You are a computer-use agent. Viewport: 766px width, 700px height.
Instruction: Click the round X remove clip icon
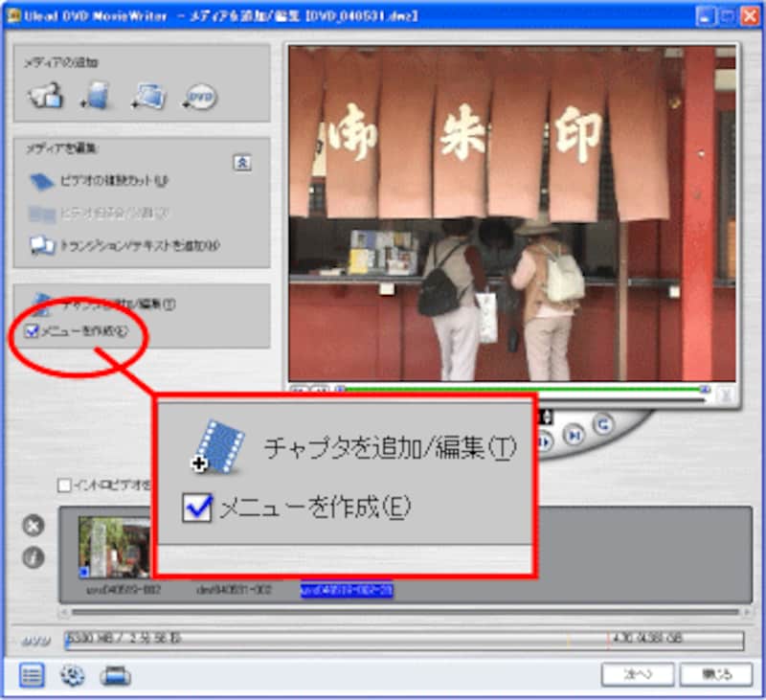(x=34, y=525)
